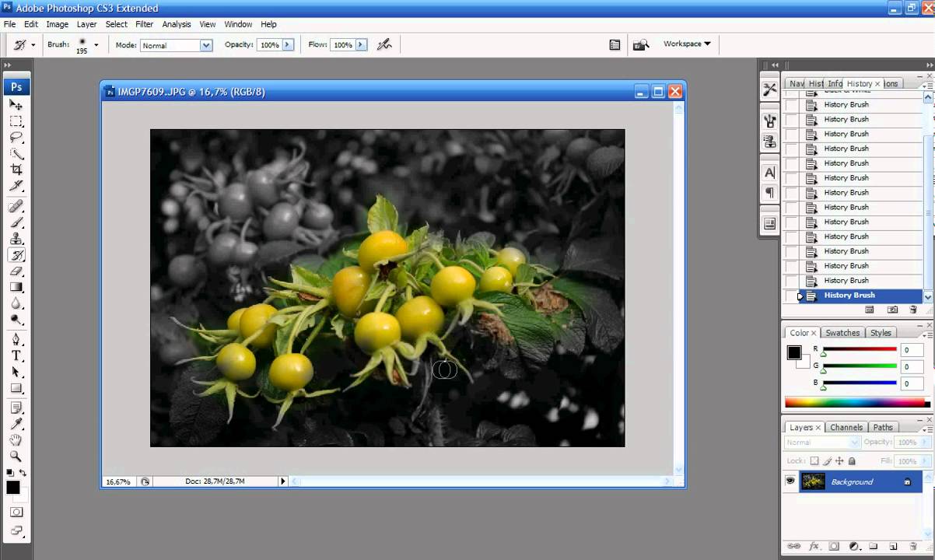
Task: Toggle Quick Mask mode
Action: point(16,513)
